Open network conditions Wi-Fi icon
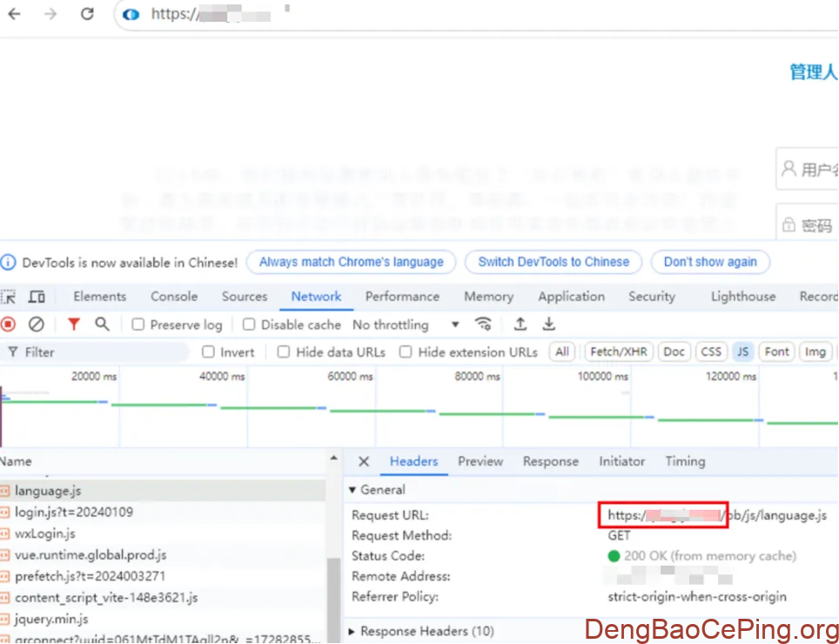The height and width of the screenshot is (644, 839). tap(483, 325)
